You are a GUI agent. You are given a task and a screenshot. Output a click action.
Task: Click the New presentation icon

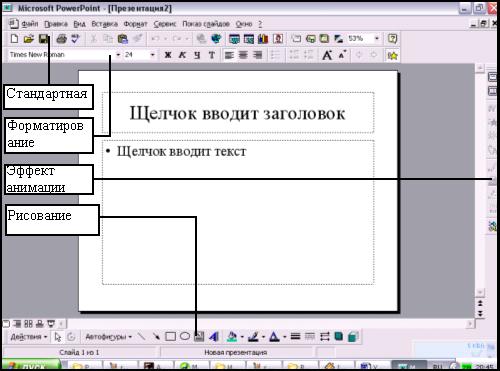click(x=14, y=39)
